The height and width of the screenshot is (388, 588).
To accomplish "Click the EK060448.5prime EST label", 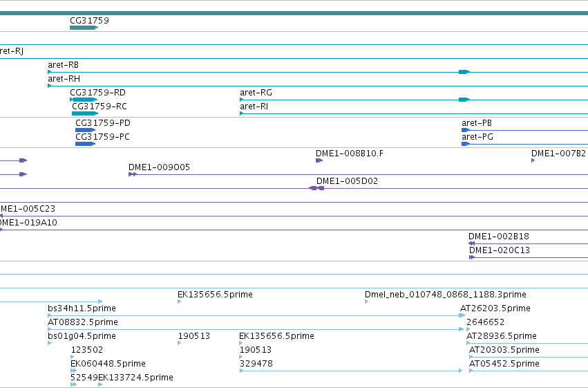I will pyautogui.click(x=108, y=364).
